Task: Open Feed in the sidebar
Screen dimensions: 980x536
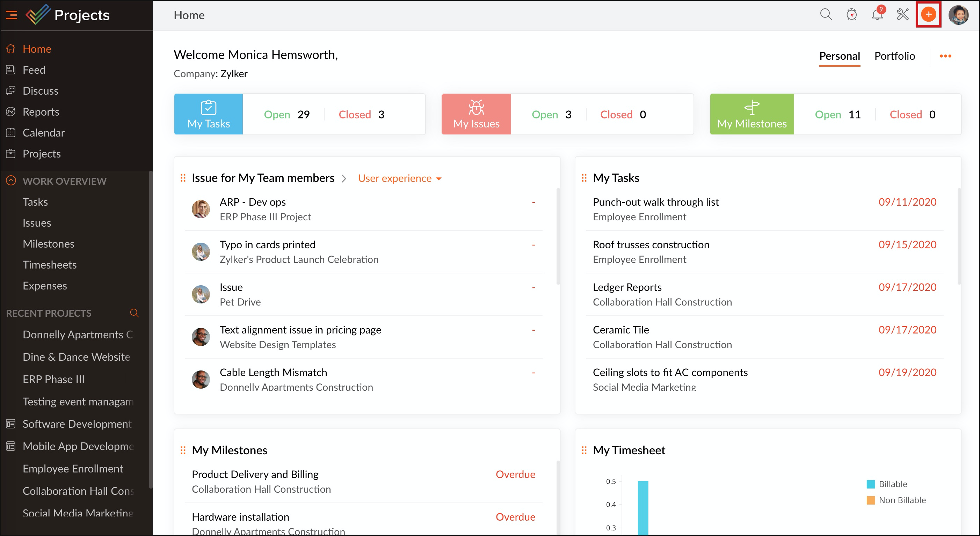Action: [34, 70]
